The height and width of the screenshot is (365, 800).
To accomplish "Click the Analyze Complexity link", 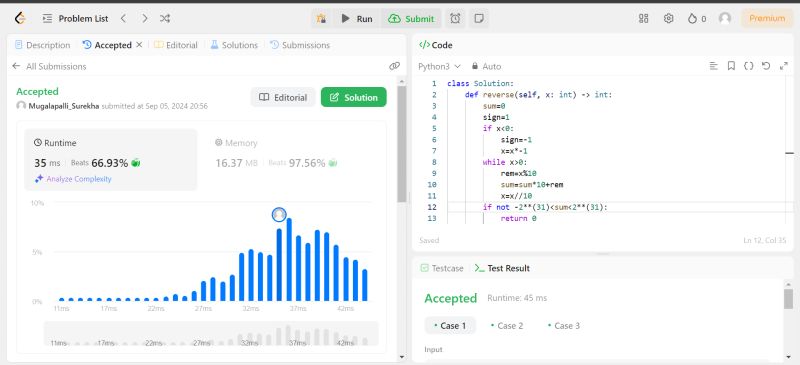I will (x=73, y=179).
